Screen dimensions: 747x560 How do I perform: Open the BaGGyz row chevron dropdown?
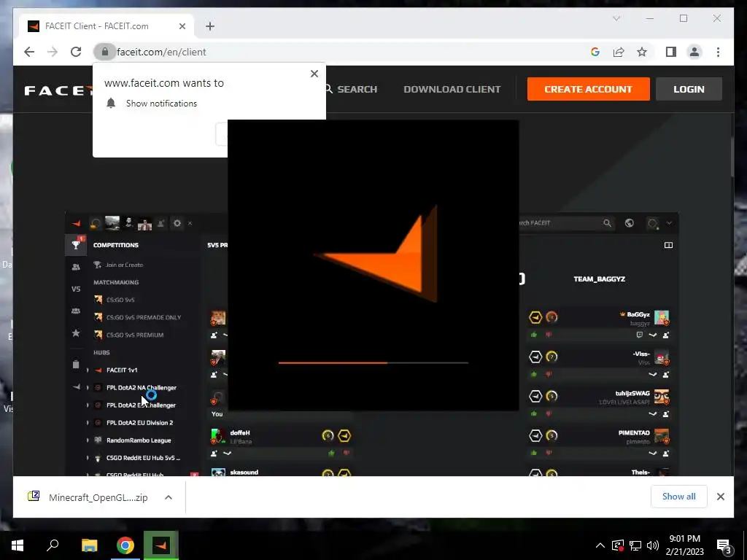pyautogui.click(x=653, y=335)
